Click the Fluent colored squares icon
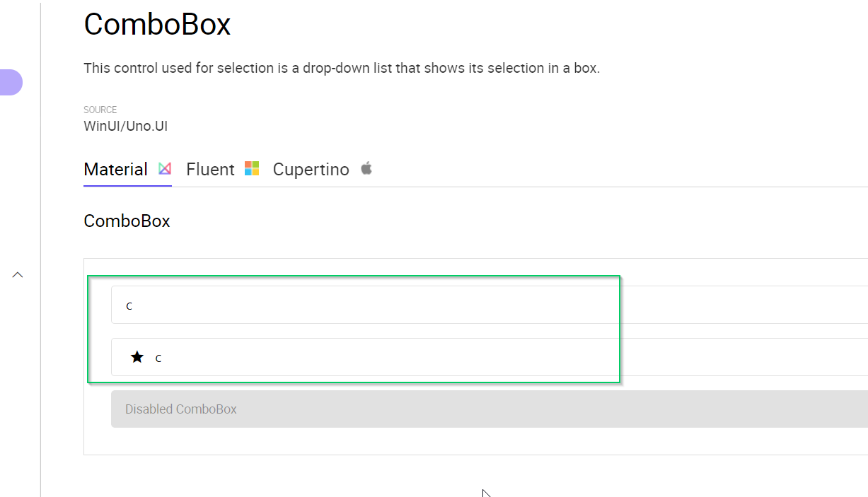Image resolution: width=868 pixels, height=497 pixels. point(252,168)
